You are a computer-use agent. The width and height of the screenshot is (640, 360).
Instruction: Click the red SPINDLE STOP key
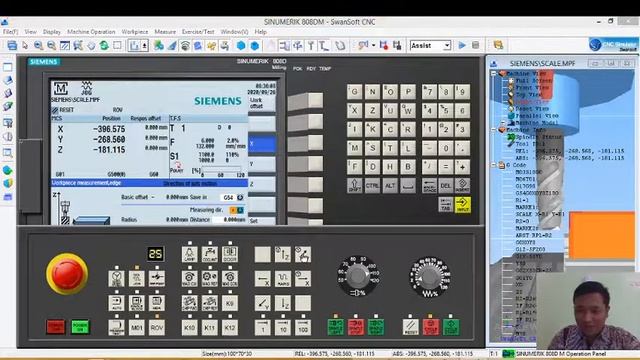tap(356, 327)
